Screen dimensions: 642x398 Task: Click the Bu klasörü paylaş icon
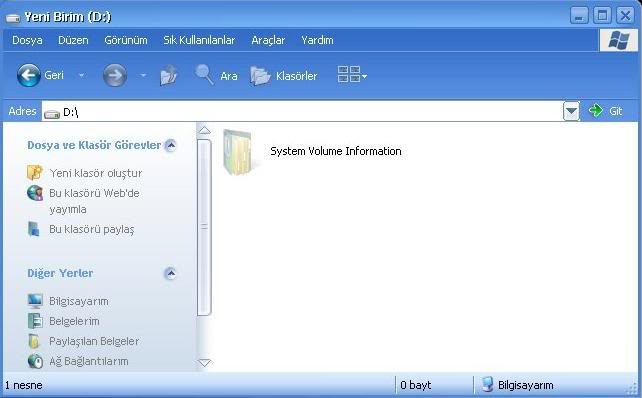coord(34,229)
